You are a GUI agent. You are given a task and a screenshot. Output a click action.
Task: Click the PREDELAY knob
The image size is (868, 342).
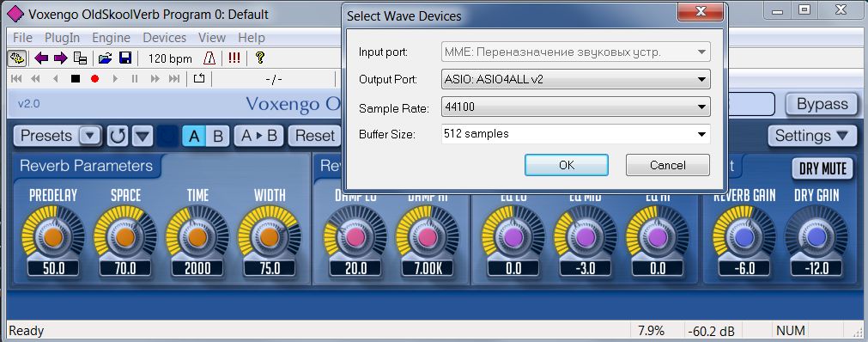coord(53,237)
